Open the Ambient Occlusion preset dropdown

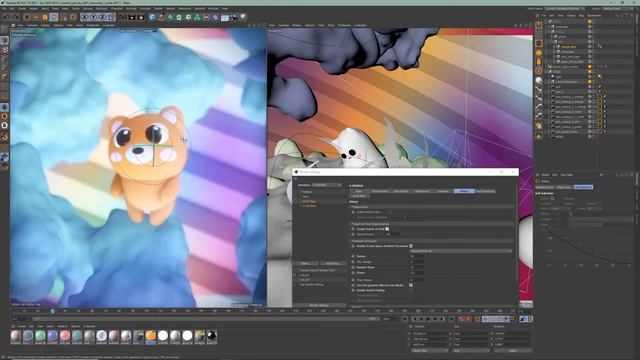click(460, 251)
